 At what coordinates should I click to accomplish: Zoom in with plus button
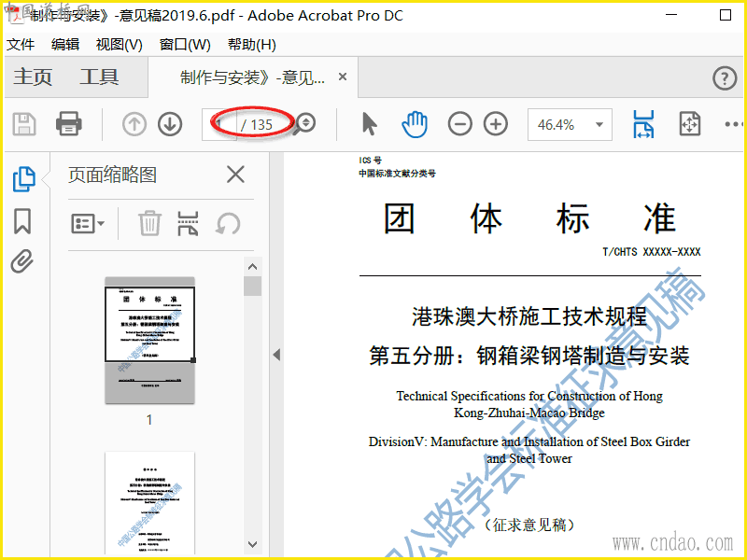coord(496,125)
